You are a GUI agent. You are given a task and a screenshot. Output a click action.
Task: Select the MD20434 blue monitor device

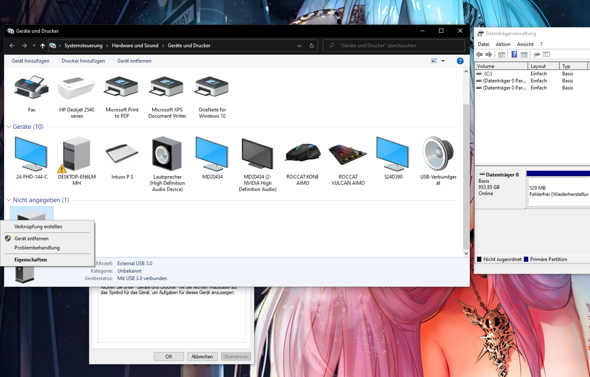[212, 154]
